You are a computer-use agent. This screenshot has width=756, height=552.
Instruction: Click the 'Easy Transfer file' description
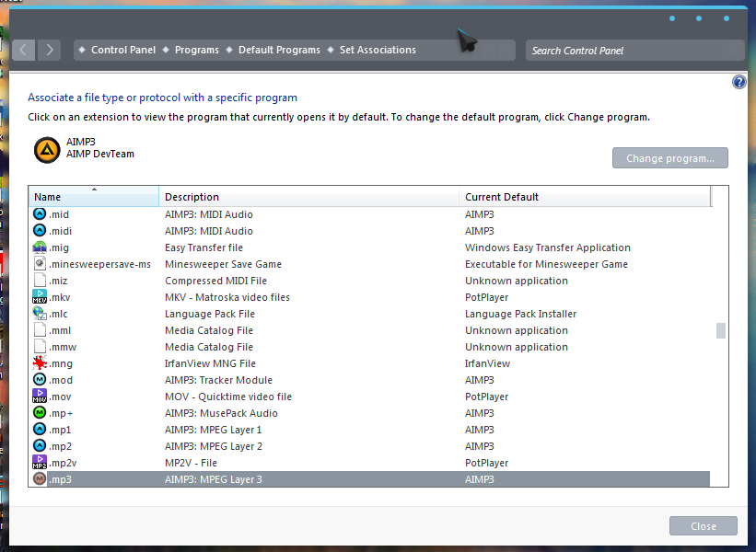coord(204,247)
